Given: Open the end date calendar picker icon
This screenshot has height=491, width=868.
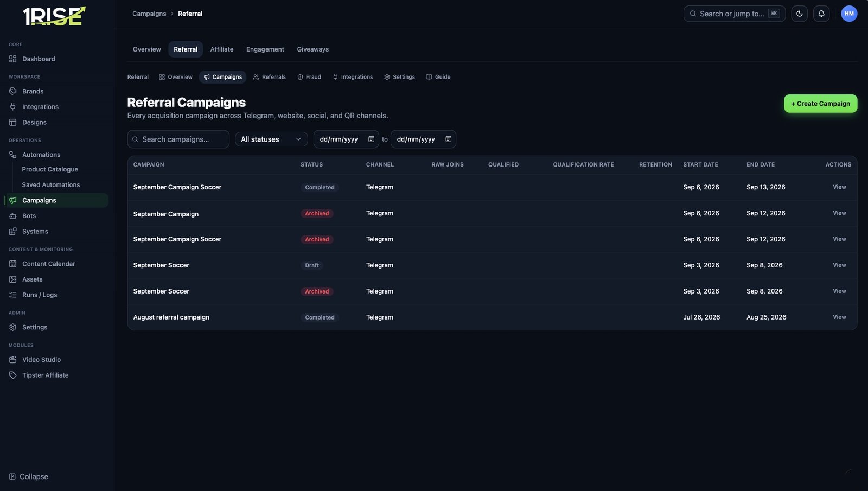Looking at the screenshot, I should (x=449, y=139).
